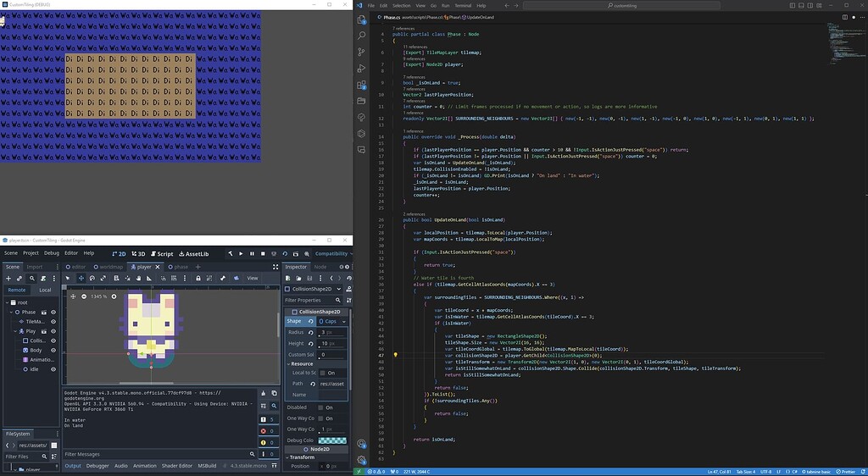
Task: Open VS Code Selection menu
Action: click(x=401, y=6)
